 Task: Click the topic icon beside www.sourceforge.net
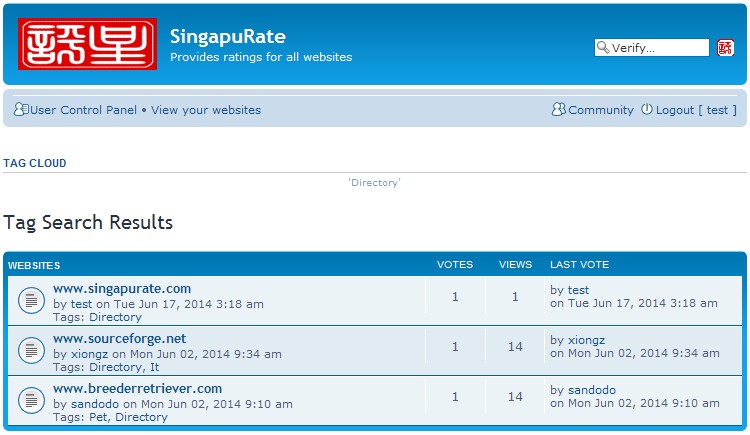point(32,350)
